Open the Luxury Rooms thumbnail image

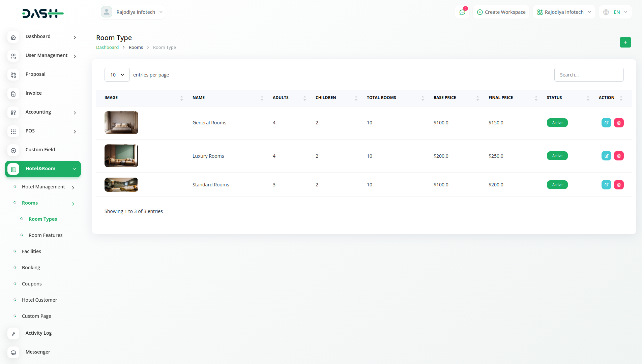coord(121,156)
